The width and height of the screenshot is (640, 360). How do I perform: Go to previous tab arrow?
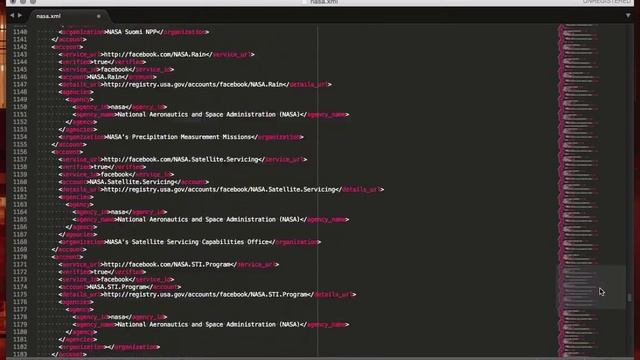(x=12, y=16)
